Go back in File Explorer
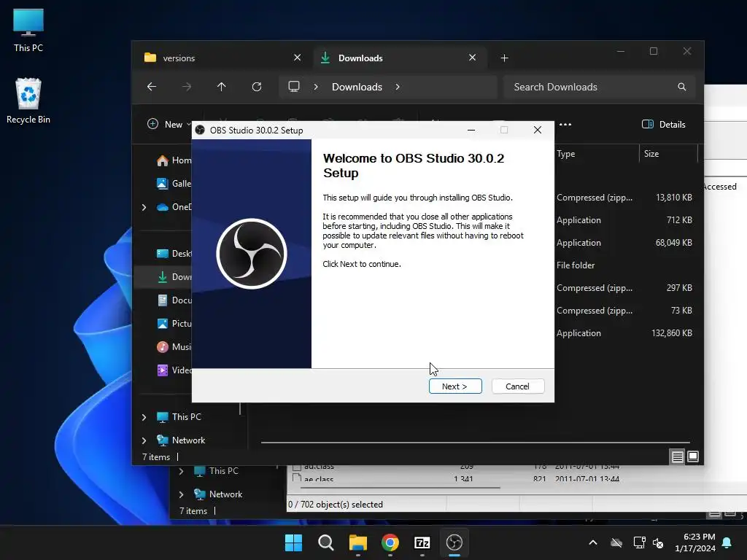 coord(152,87)
